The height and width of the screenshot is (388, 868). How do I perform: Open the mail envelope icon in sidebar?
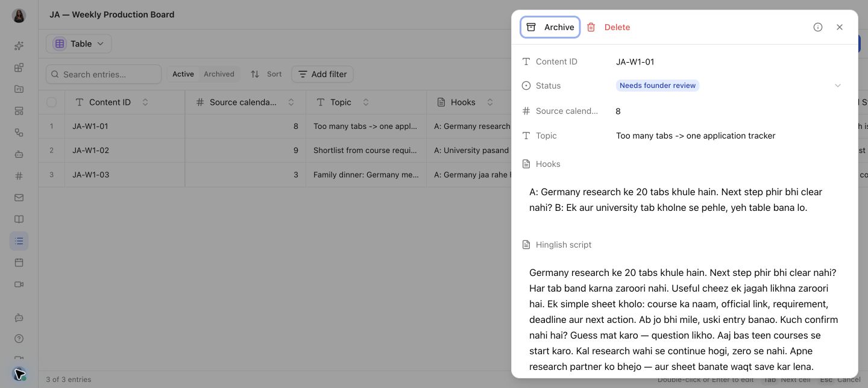pos(19,198)
